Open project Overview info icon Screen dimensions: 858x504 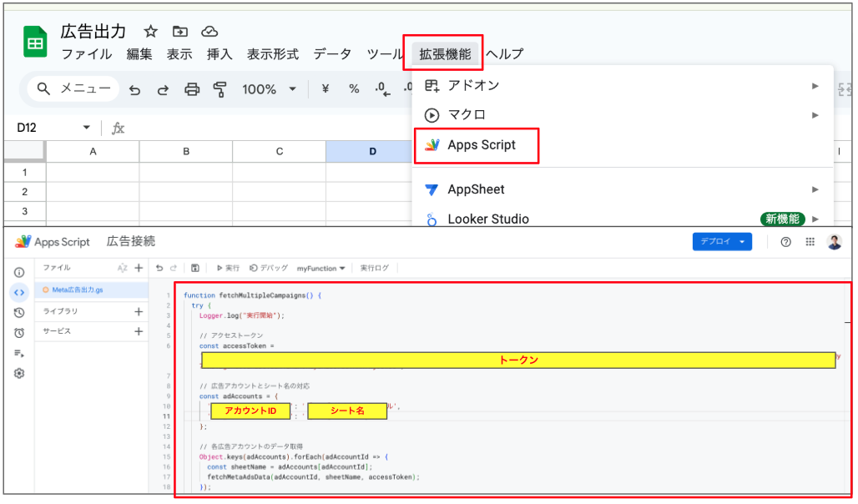coord(19,272)
